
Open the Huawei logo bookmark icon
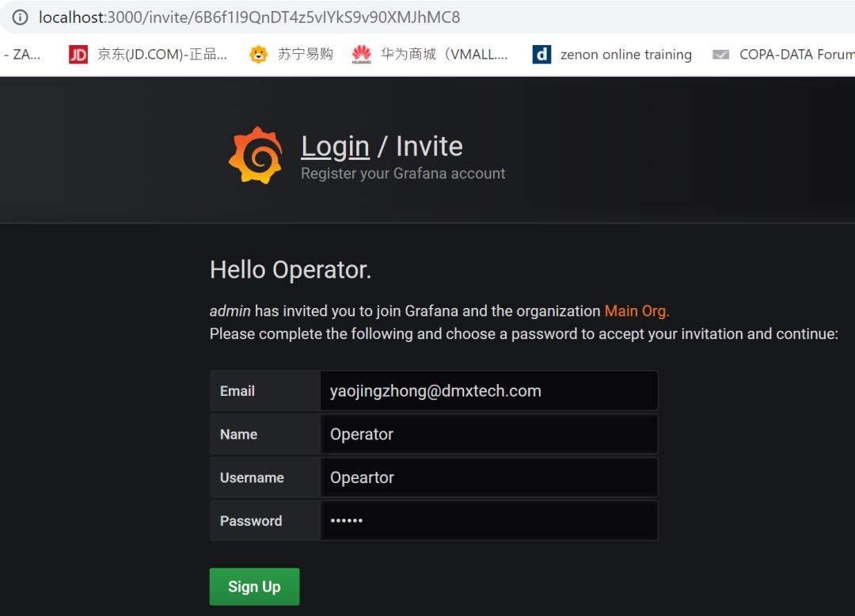pos(362,55)
